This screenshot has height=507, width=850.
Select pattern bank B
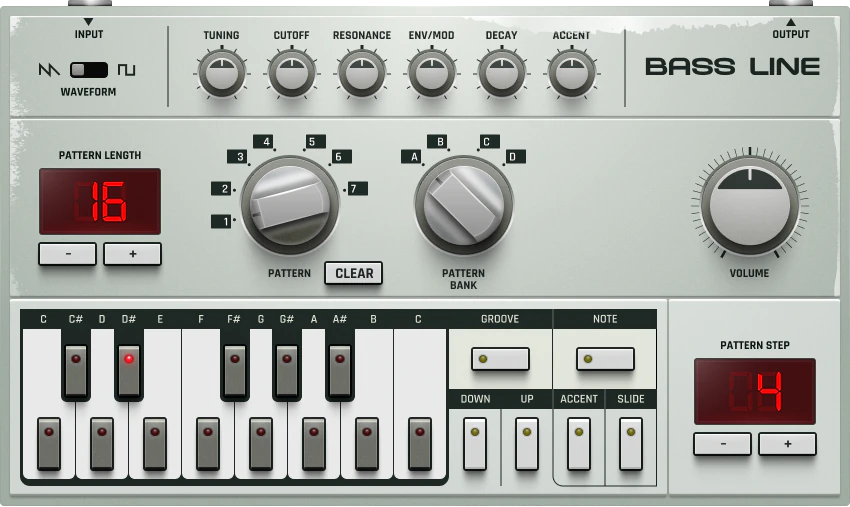[439, 142]
